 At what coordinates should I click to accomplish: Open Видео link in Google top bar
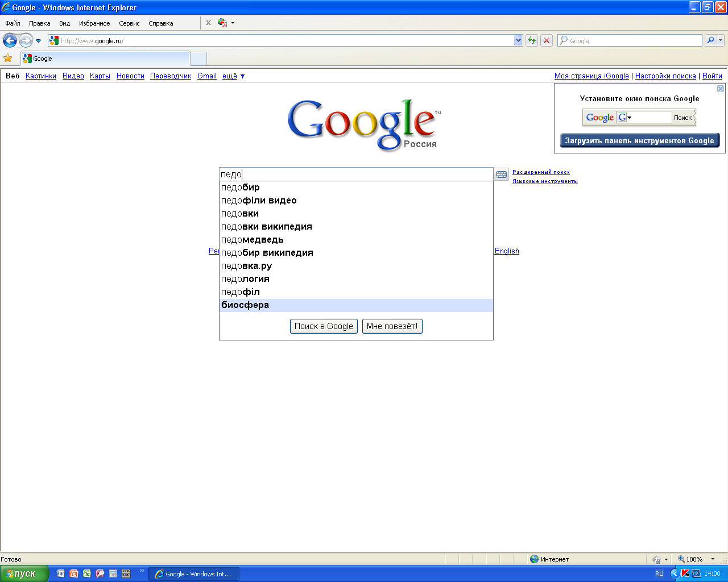tap(73, 76)
